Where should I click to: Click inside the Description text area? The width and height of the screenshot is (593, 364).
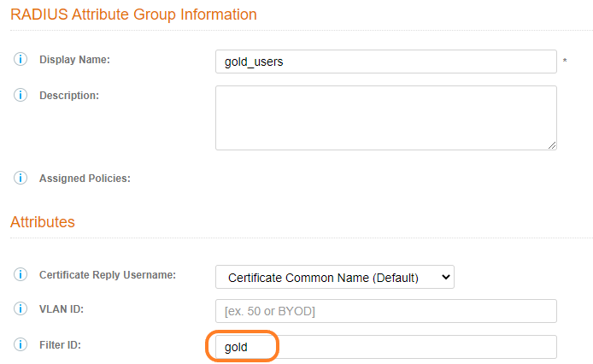coord(385,117)
